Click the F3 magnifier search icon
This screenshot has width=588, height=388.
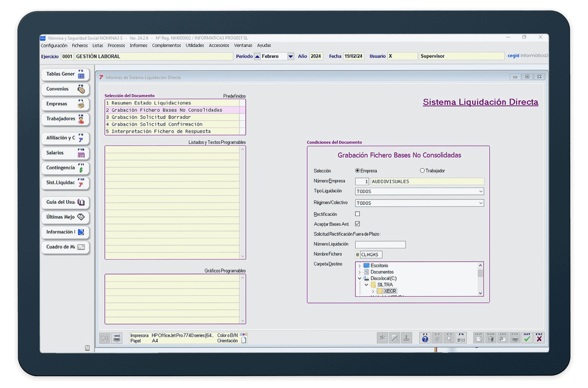click(449, 338)
